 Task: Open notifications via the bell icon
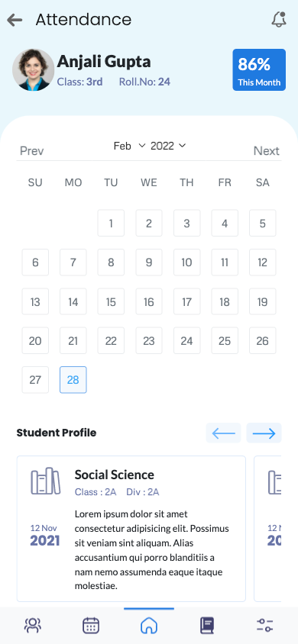click(279, 19)
